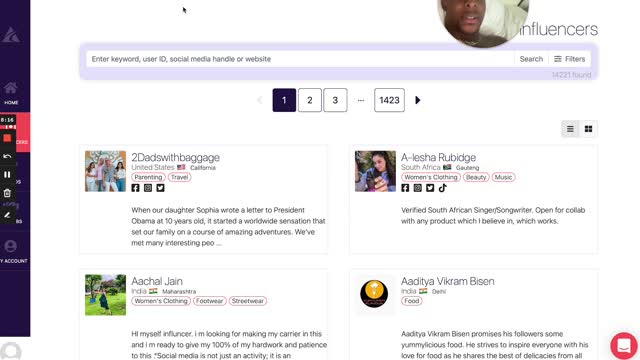Delete the recording with the trash icon
This screenshot has width=640, height=360.
(7, 193)
